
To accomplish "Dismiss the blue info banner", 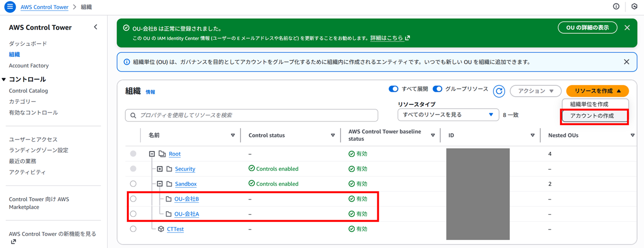I will [x=627, y=62].
